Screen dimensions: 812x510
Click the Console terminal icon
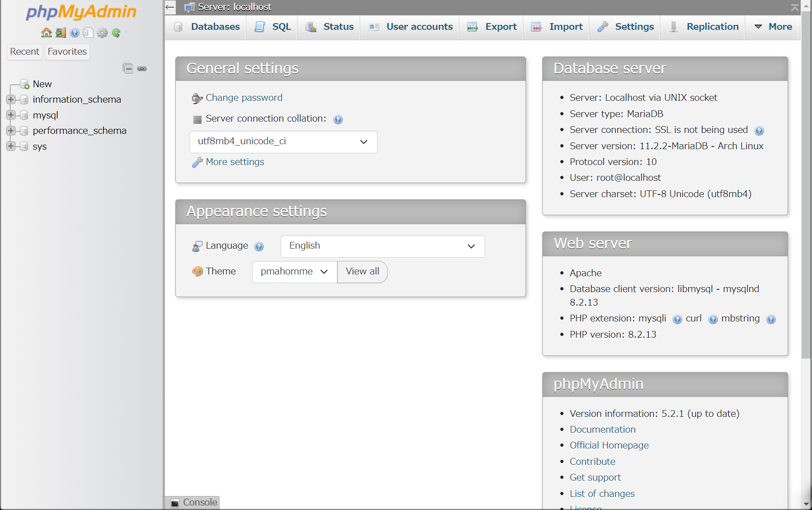[x=175, y=503]
